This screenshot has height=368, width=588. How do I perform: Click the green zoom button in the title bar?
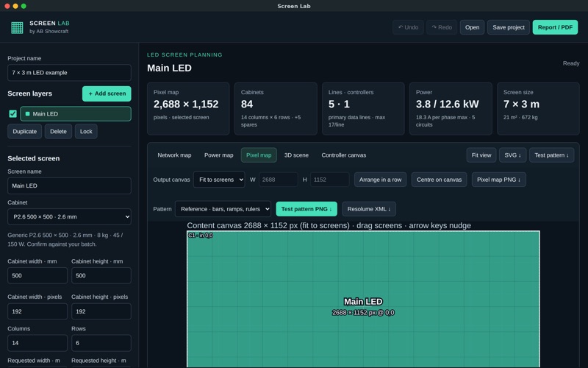(x=24, y=6)
